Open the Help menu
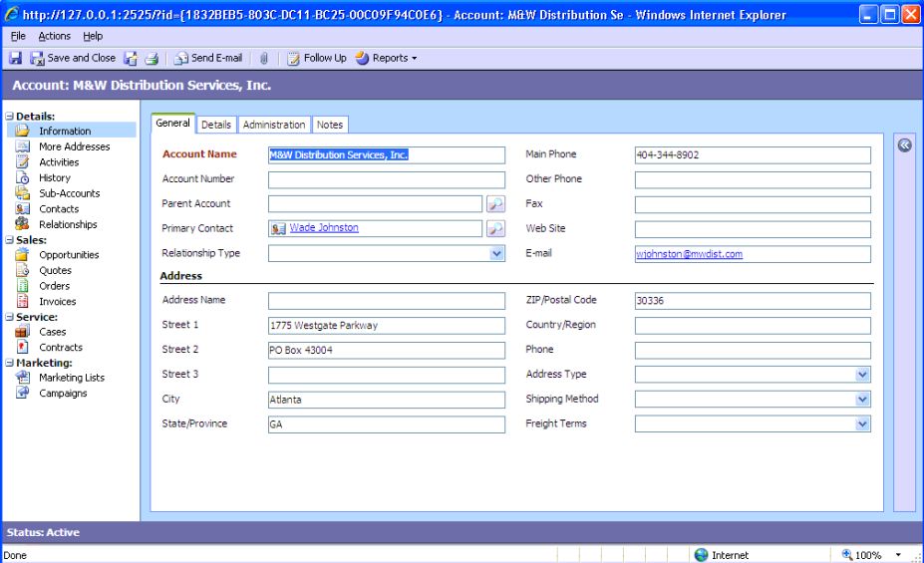Viewport: 924px width, 563px height. [x=93, y=36]
